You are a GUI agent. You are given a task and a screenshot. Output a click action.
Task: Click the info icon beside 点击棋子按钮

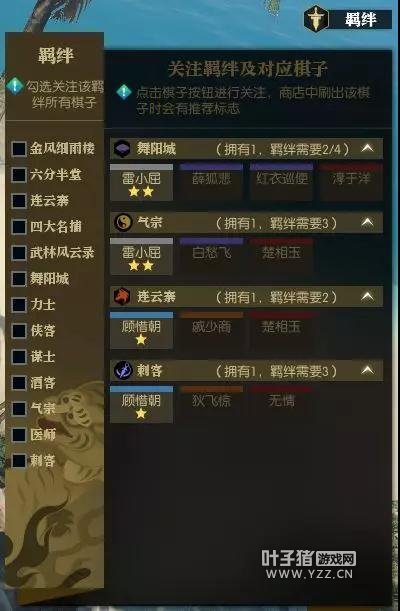tap(124, 92)
